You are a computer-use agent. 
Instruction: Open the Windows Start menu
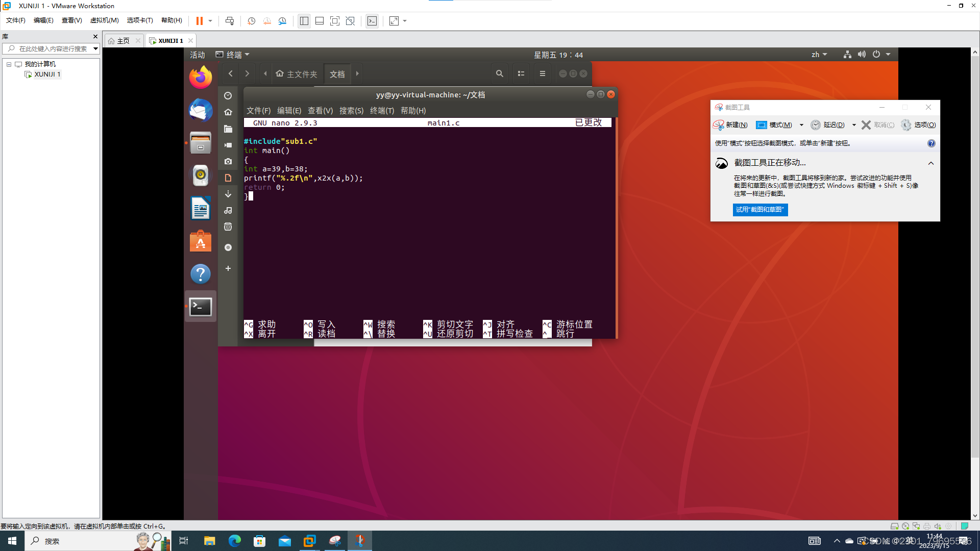click(x=12, y=541)
